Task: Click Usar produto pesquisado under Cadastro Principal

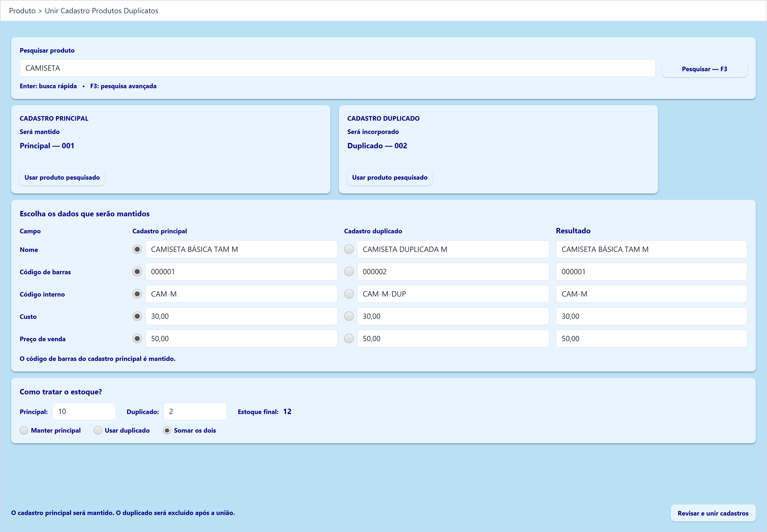Action: tap(62, 177)
